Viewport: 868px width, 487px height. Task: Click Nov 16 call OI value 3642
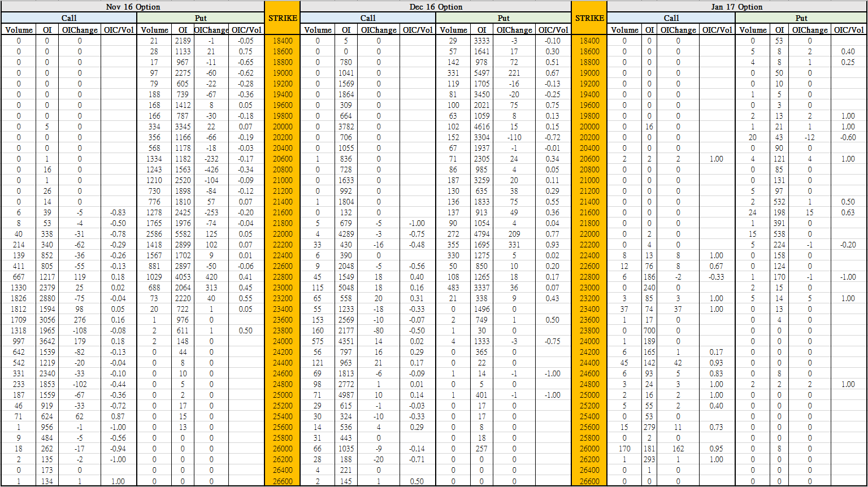[47, 341]
